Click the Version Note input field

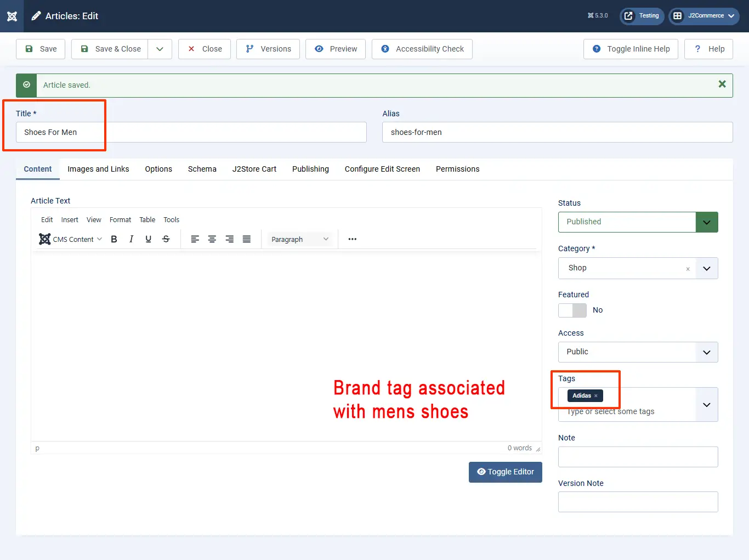point(638,502)
